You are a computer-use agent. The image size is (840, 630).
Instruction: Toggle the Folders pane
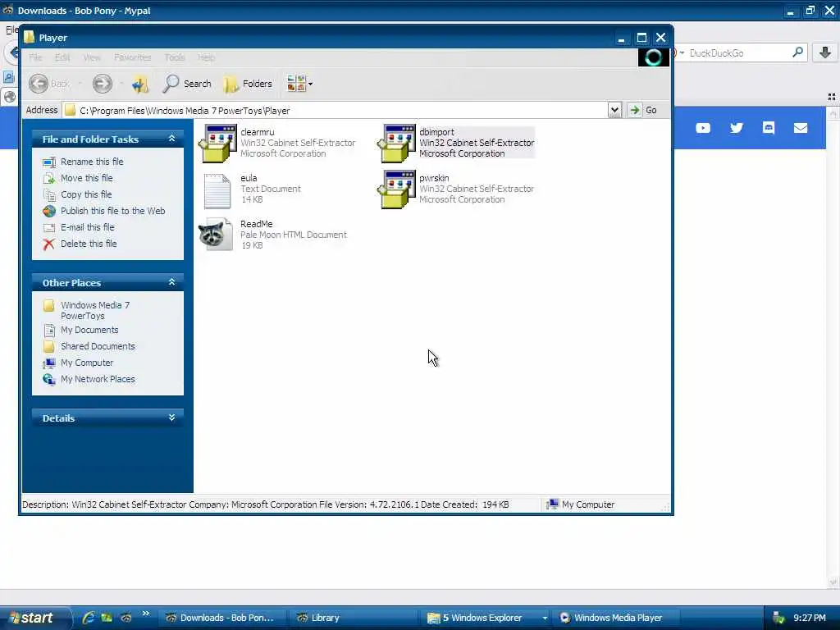(248, 84)
